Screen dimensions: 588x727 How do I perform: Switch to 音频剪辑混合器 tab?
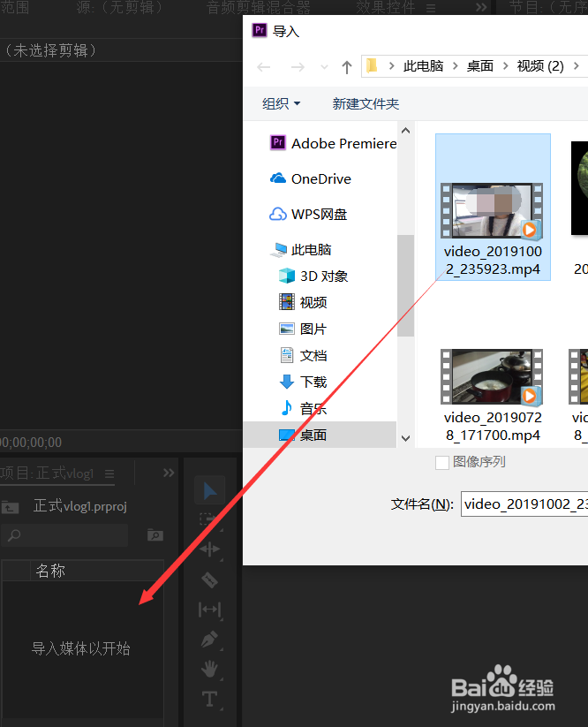point(258,7)
